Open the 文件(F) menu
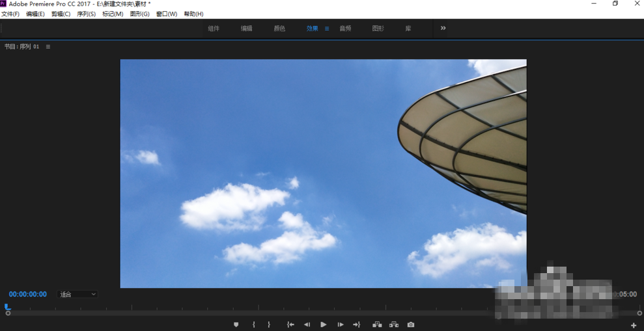 click(x=10, y=14)
